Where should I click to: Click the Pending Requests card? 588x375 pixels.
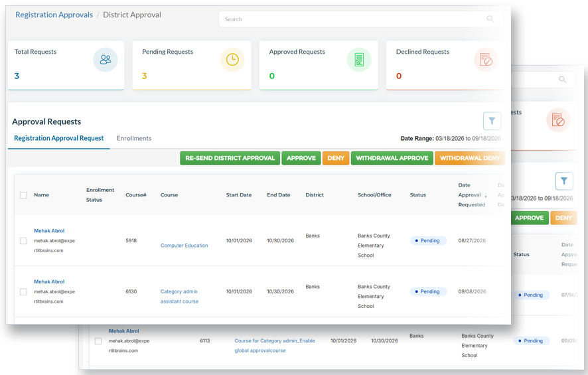pos(192,65)
